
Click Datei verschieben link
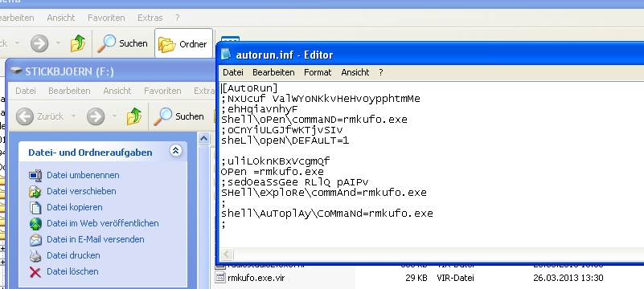point(81,191)
